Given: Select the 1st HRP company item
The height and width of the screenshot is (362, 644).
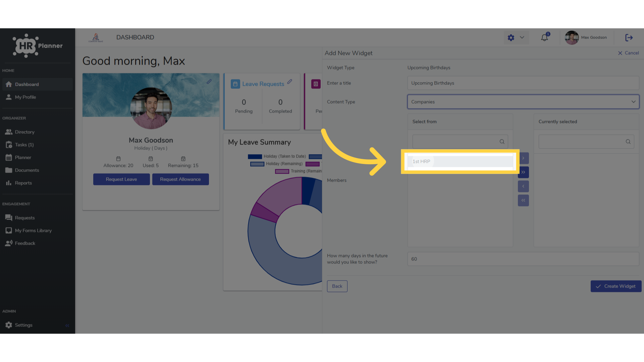Looking at the screenshot, I should 460,161.
